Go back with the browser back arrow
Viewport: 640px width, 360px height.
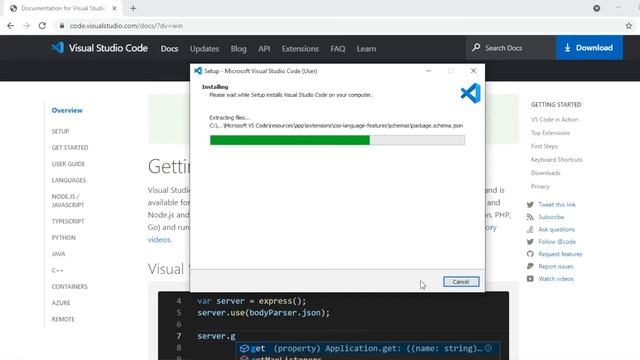coord(11,26)
